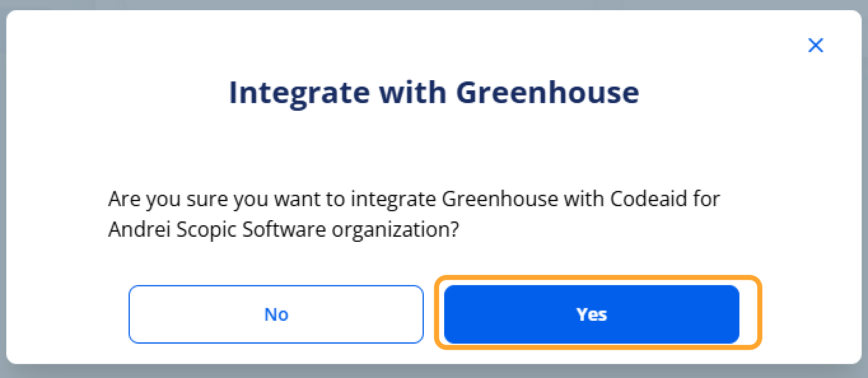The image size is (868, 378).
Task: Click the dimmed backdrop below the dialog
Action: point(434,372)
